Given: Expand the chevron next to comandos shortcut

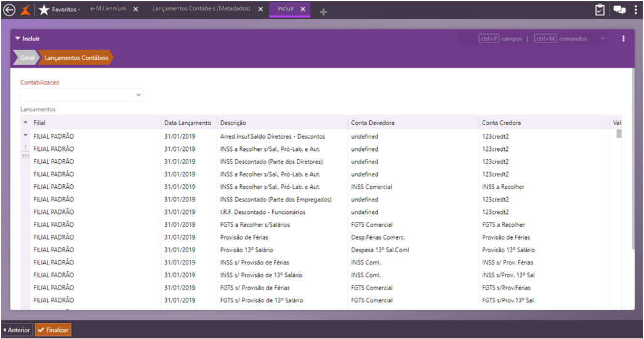Looking at the screenshot, I should (602, 39).
